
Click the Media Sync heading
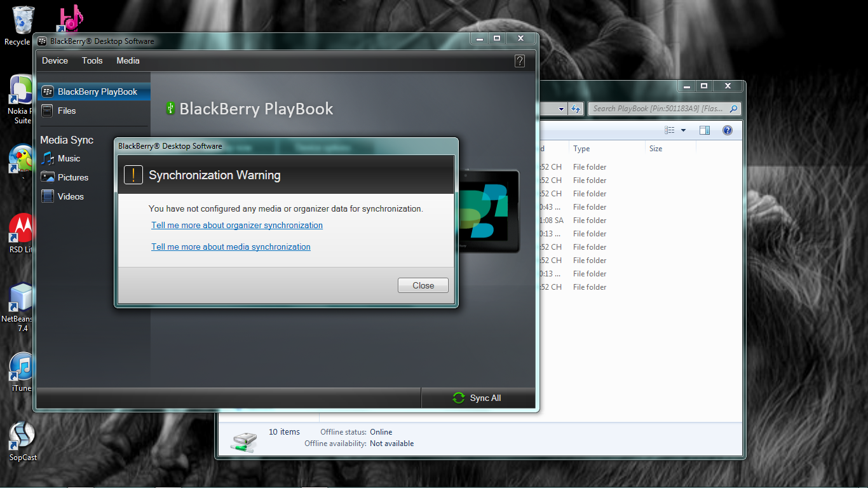67,140
